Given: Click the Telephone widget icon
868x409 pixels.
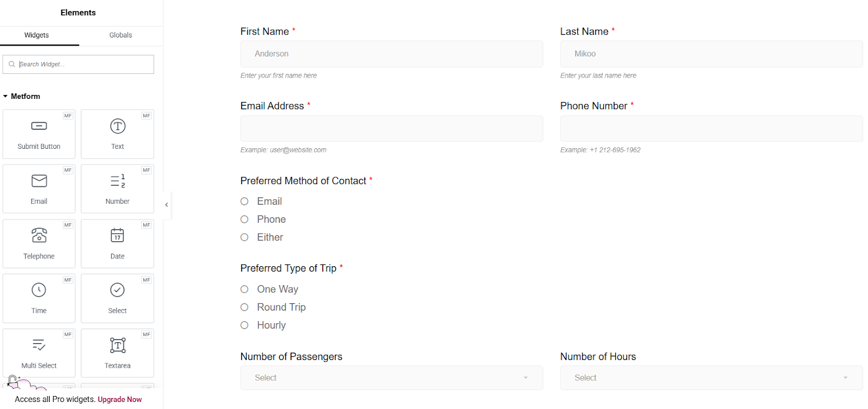Looking at the screenshot, I should tap(39, 235).
